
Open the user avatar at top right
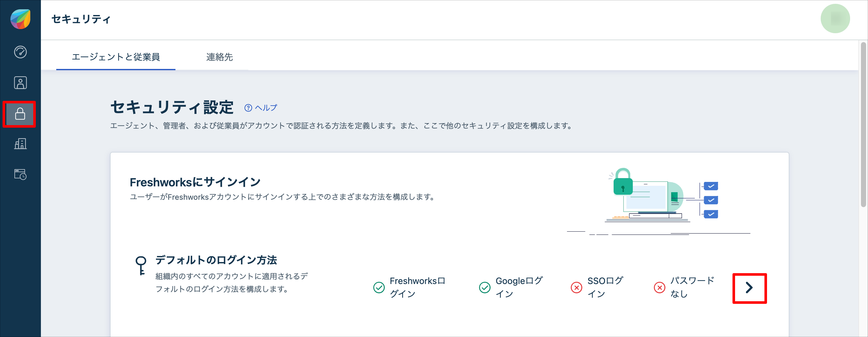835,19
